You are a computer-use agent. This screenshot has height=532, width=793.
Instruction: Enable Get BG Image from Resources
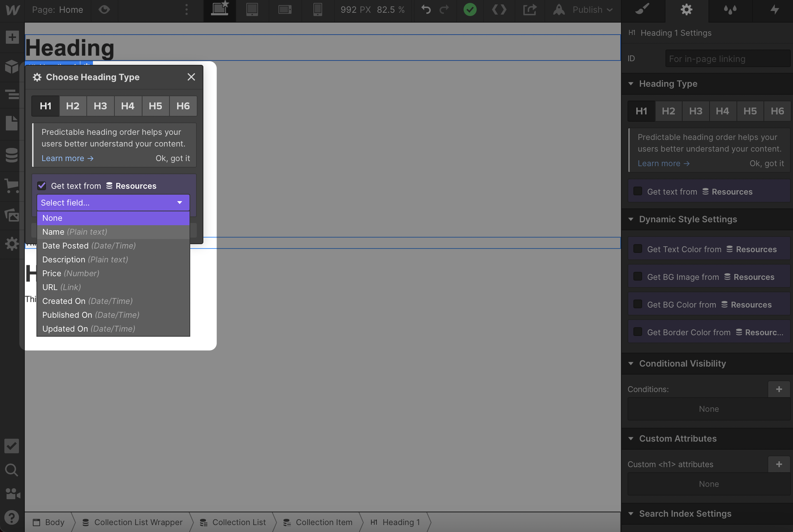(x=638, y=277)
